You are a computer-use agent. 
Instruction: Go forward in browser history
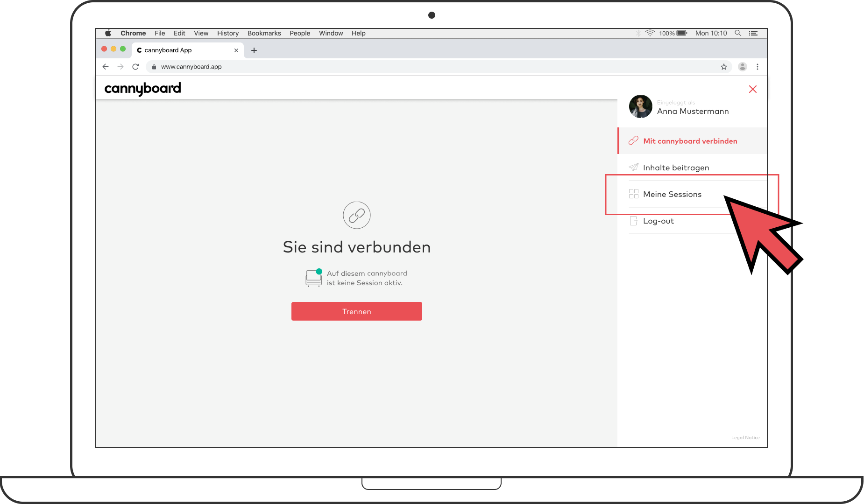pos(120,67)
